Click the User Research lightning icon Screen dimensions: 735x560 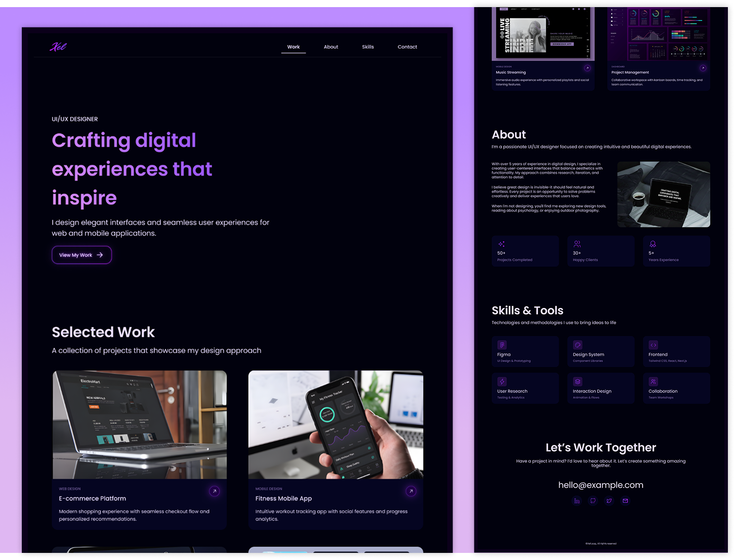502,382
